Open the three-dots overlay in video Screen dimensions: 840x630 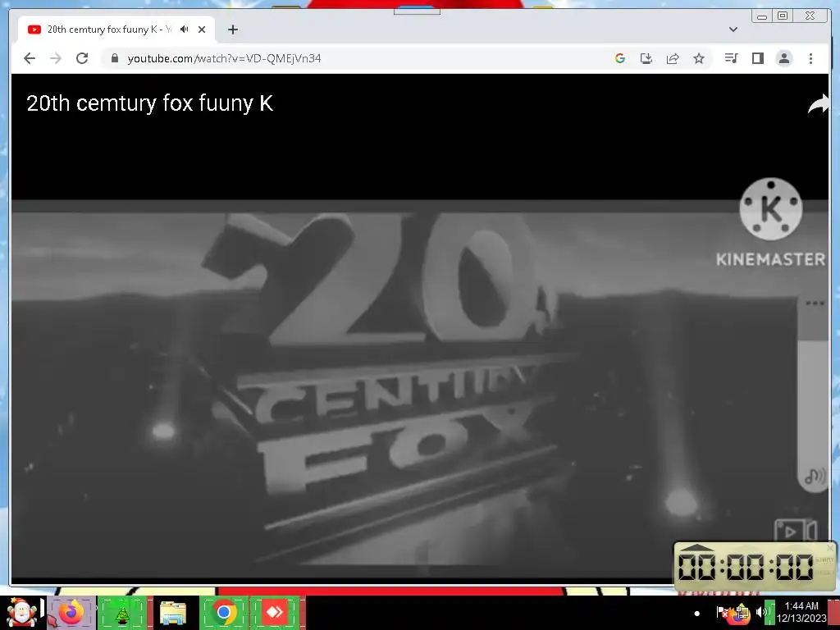815,304
